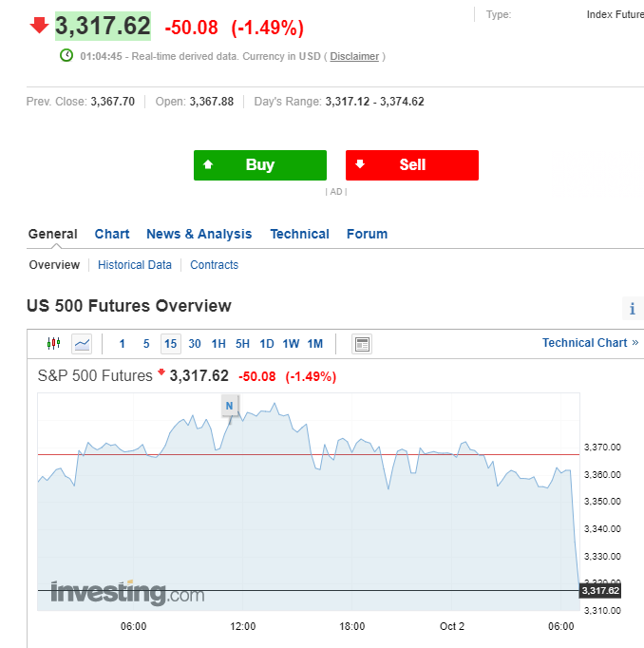Select the 1 minute interval
This screenshot has height=648, width=644.
pyautogui.click(x=122, y=344)
